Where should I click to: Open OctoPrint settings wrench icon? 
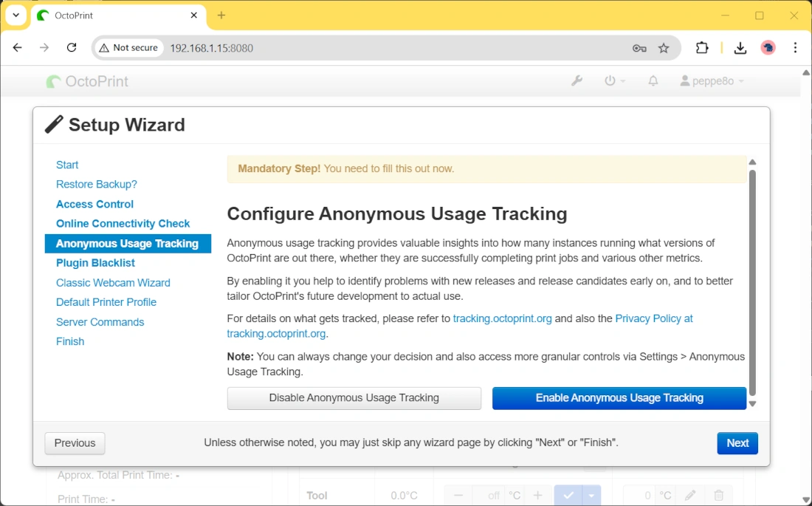(577, 81)
